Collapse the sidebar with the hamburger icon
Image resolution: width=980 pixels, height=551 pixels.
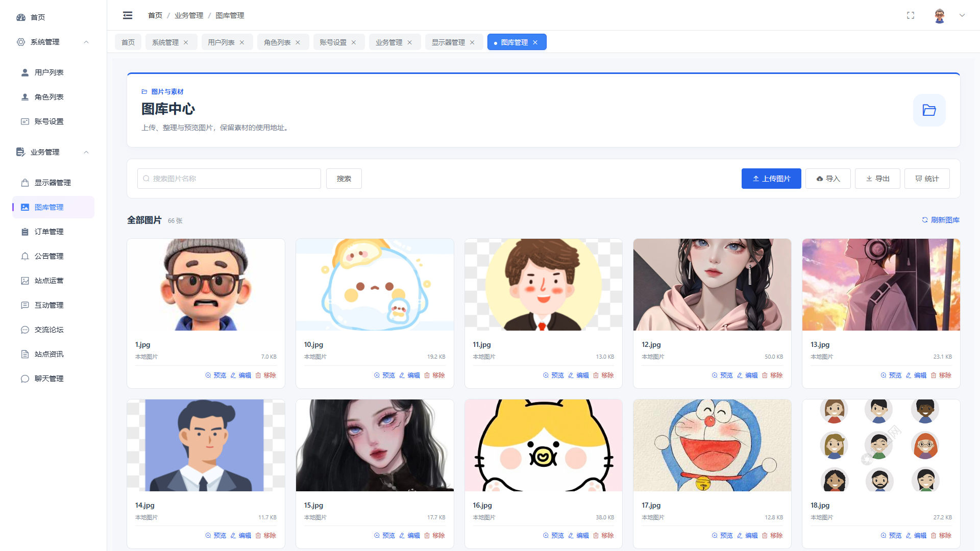(x=128, y=15)
